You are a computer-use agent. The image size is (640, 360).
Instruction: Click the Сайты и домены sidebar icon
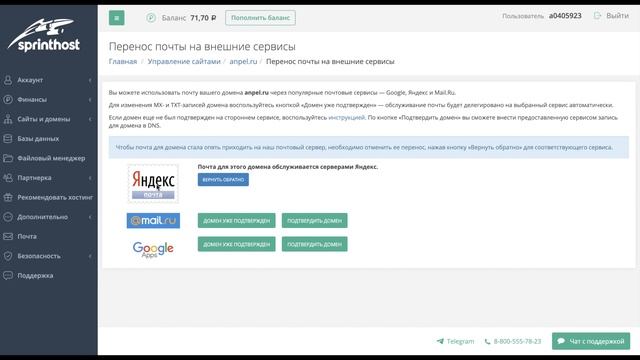coord(8,119)
